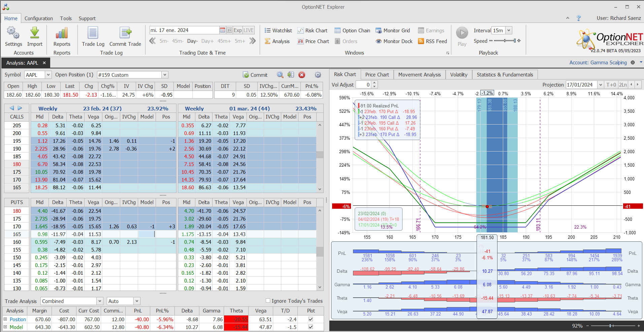Image resolution: width=644 pixels, height=332 pixels.
Task: Open the Watchlist window
Action: tap(278, 31)
